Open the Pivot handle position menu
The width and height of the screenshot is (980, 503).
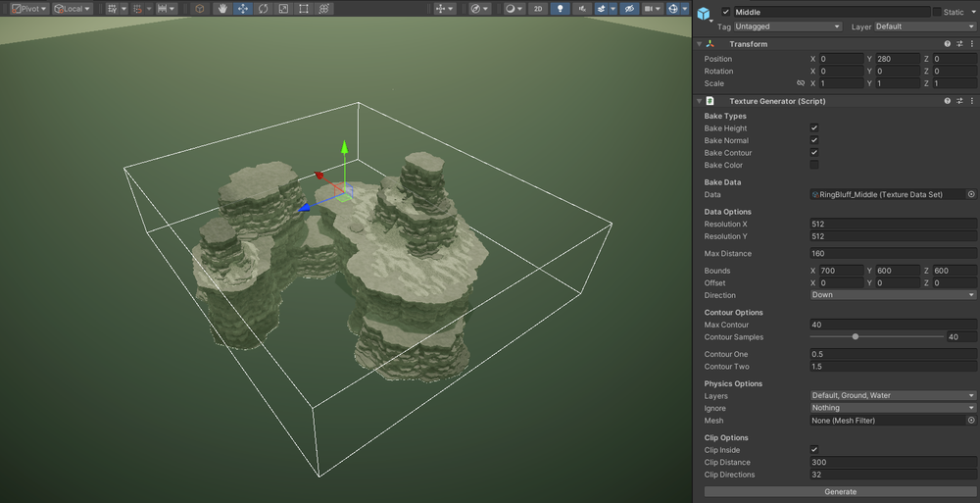point(28,9)
